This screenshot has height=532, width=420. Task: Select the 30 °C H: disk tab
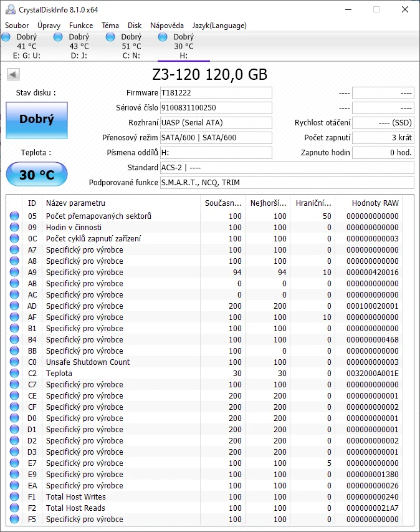click(x=184, y=46)
